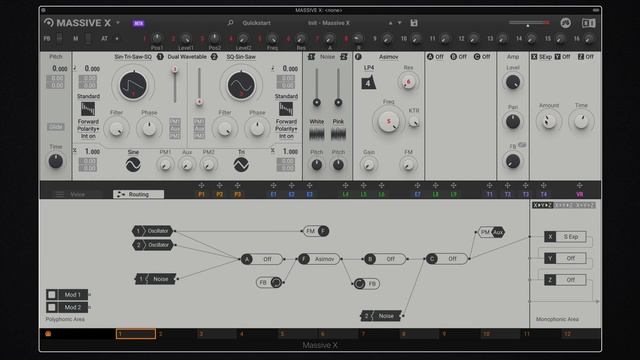Viewport: 640px width, 360px height.
Task: Open the Massive X main menu arrow
Action: [x=118, y=22]
